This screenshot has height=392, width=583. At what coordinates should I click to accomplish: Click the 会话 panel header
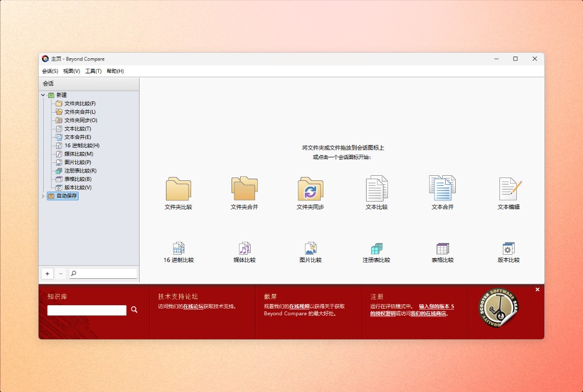point(89,83)
